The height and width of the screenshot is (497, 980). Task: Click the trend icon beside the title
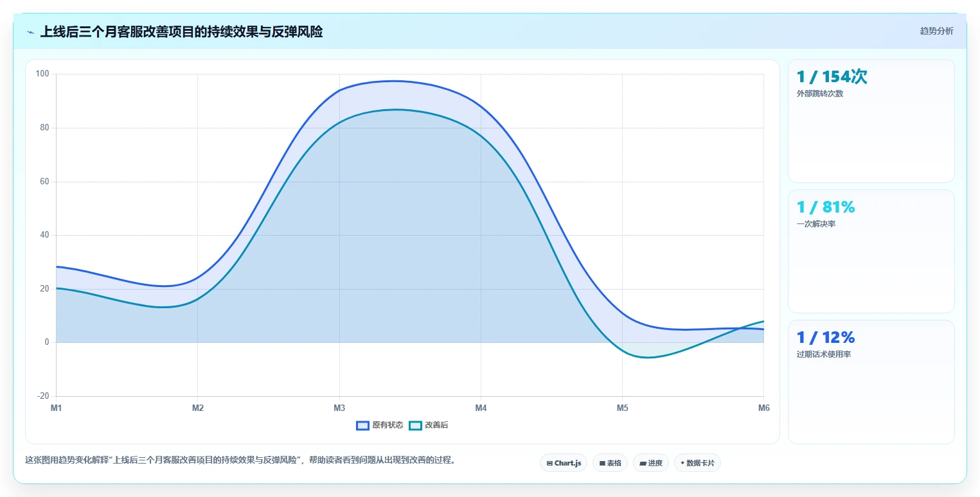coord(31,32)
